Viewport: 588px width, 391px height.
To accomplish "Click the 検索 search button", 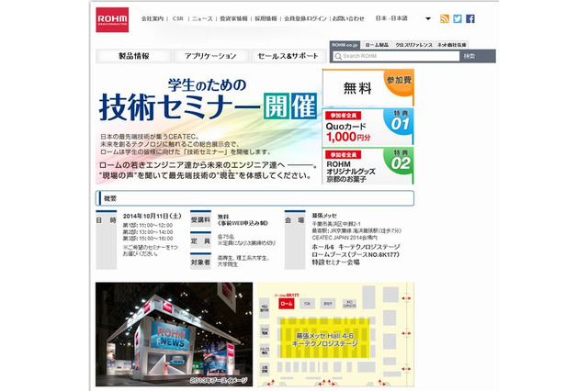I will (469, 56).
